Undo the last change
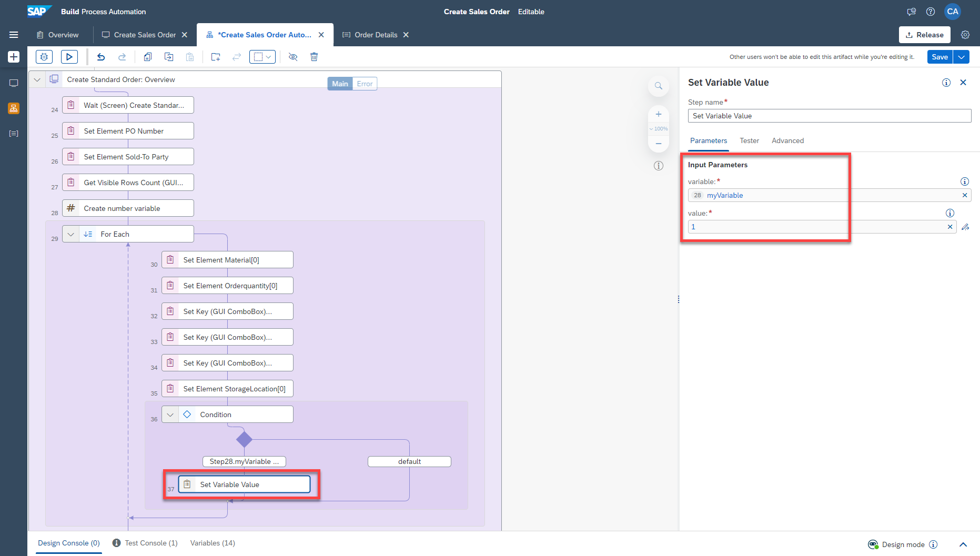Viewport: 980px width, 556px height. point(101,57)
